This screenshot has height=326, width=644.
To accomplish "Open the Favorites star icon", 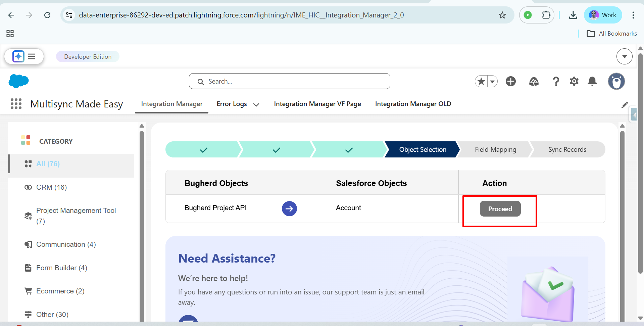I will point(481,81).
